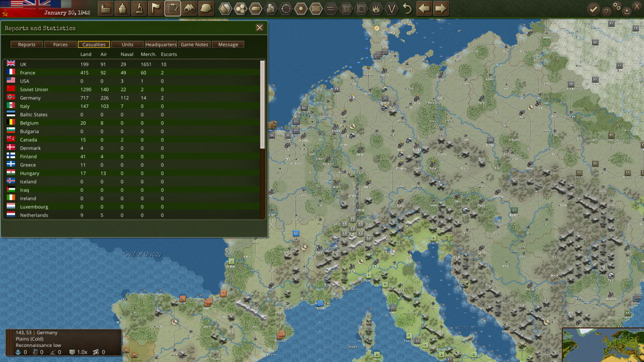The image size is (644, 362).
Task: Click the dotted square border hexagon
Action: [x=362, y=8]
